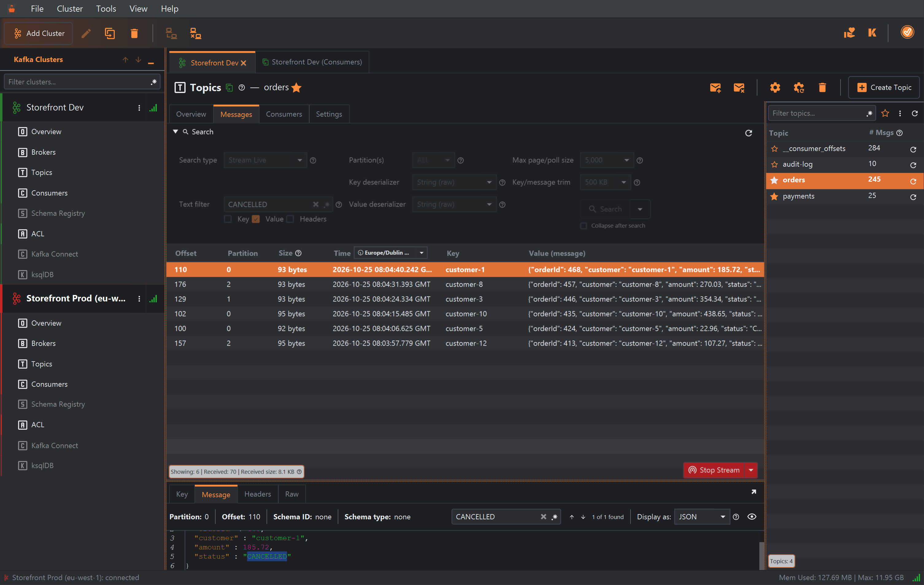Toggle Collapse after search checkbox
924x585 pixels.
[x=584, y=226]
